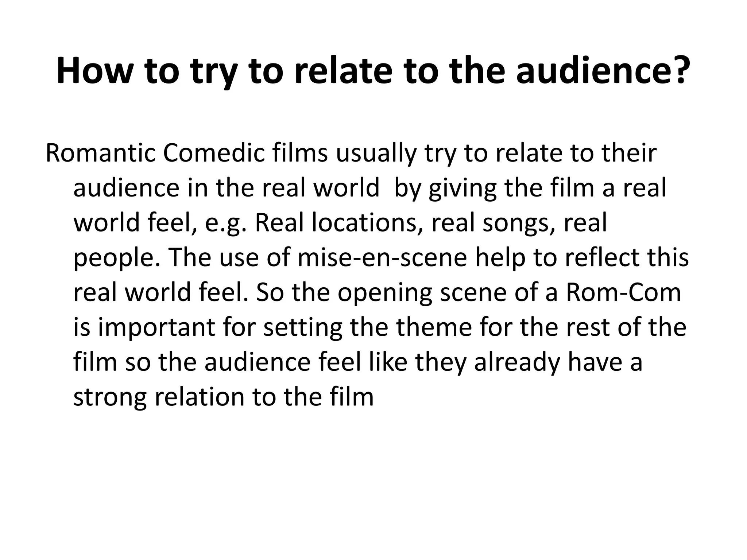
Task: Click 'Romantic' at the paragraph start
Action: pos(100,153)
